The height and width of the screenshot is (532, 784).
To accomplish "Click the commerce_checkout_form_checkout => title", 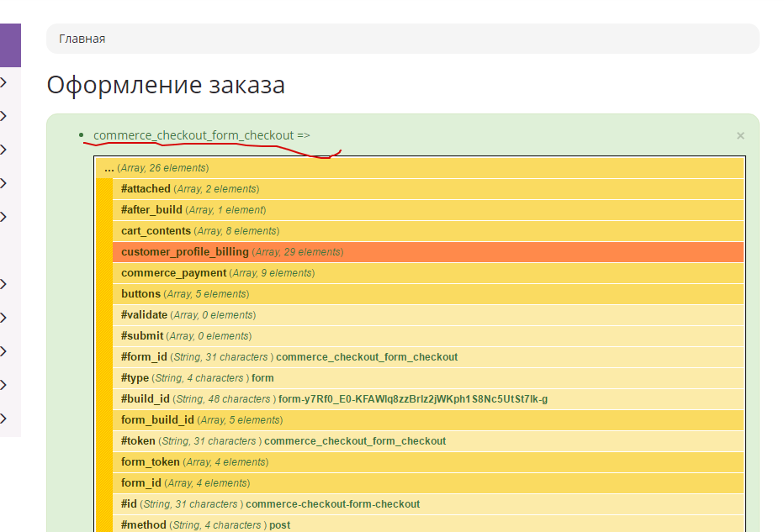I will click(x=201, y=135).
